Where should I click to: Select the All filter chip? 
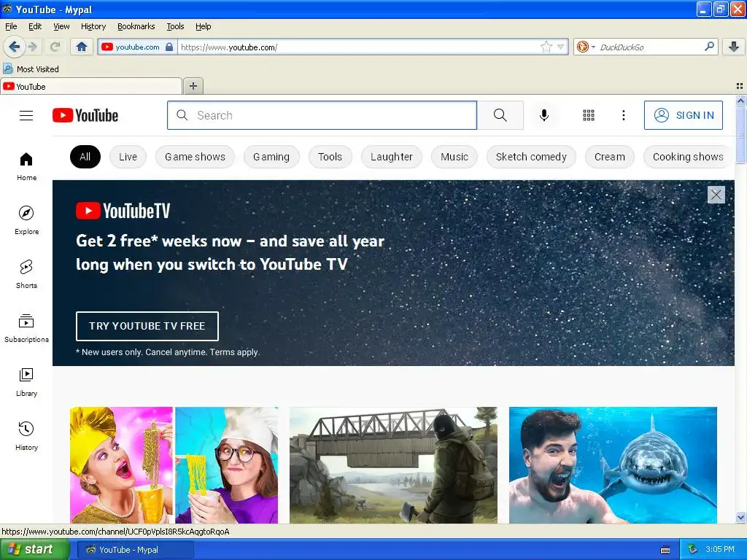(85, 157)
